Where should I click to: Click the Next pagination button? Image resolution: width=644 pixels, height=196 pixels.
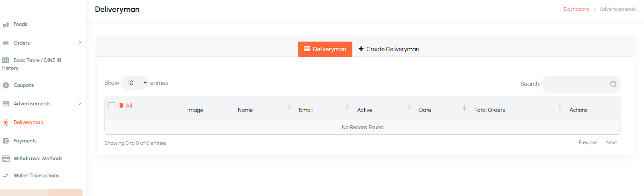click(x=611, y=142)
